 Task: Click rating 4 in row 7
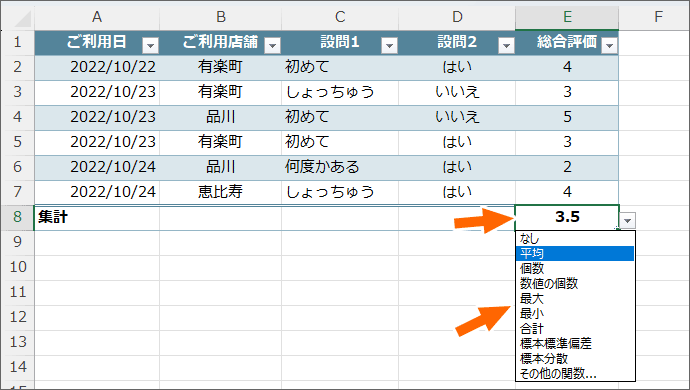(x=567, y=192)
